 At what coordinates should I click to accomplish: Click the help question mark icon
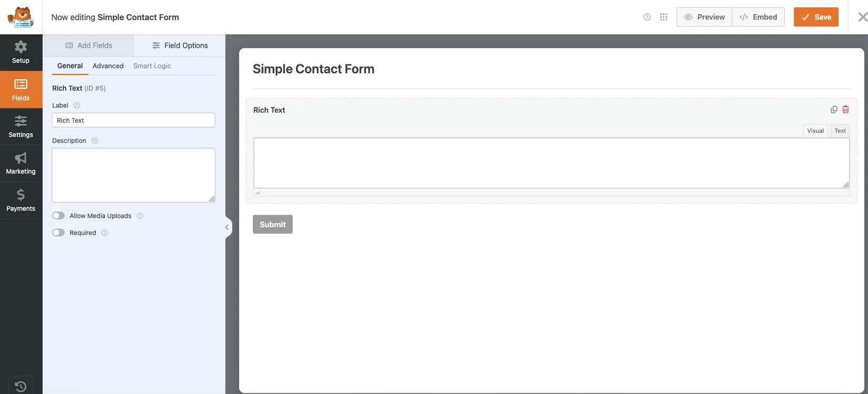[647, 17]
